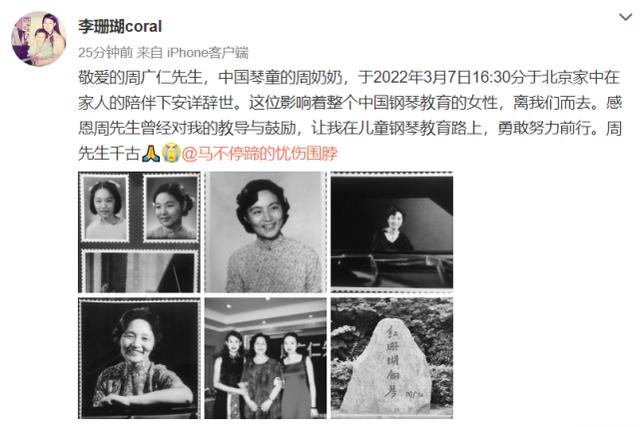This screenshot has width=640, height=427.
Task: Open the engraved stone monument thumbnail
Action: point(392,358)
